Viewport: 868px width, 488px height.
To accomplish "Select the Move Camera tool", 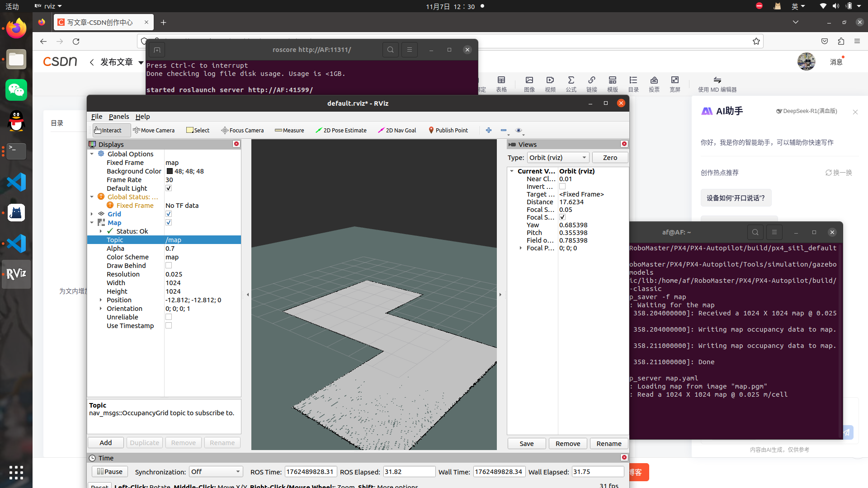I will (x=154, y=130).
